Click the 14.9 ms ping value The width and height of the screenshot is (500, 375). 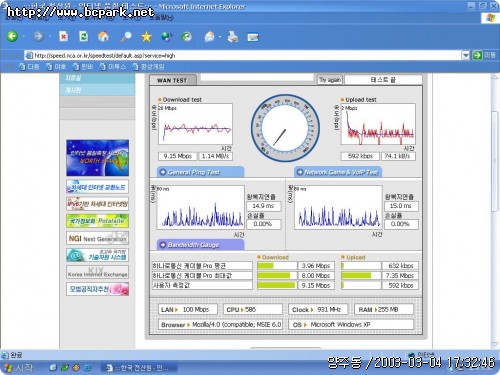[x=263, y=206]
